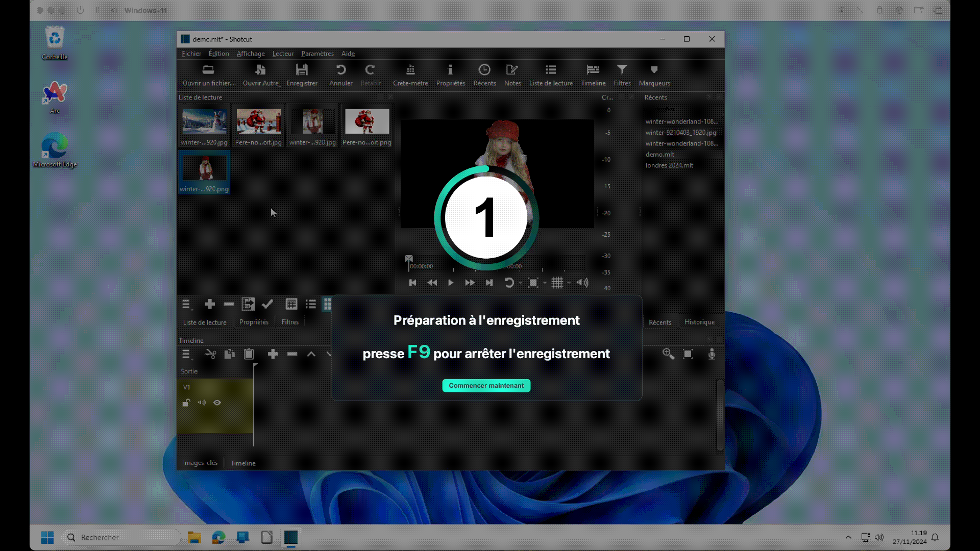
Task: Open the Paramètres menu
Action: (x=317, y=54)
